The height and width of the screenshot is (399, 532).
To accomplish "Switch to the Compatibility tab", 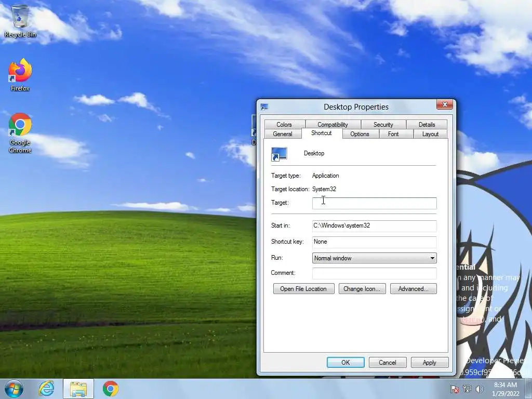I will click(333, 125).
